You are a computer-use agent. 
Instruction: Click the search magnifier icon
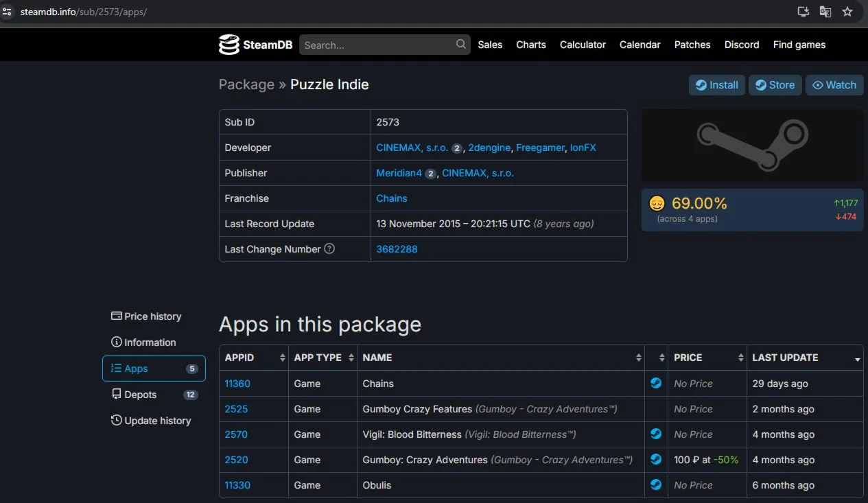coord(461,45)
